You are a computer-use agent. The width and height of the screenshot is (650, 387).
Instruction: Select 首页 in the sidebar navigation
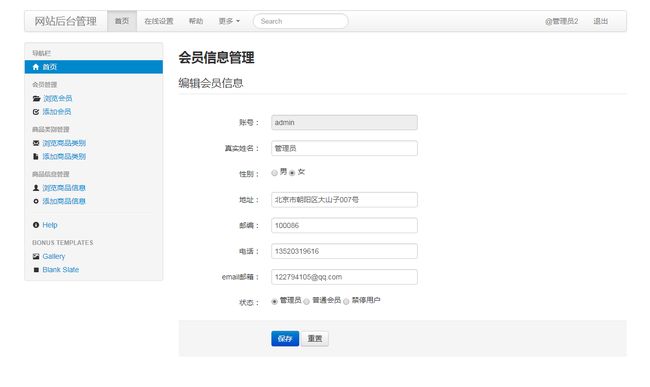(x=94, y=67)
